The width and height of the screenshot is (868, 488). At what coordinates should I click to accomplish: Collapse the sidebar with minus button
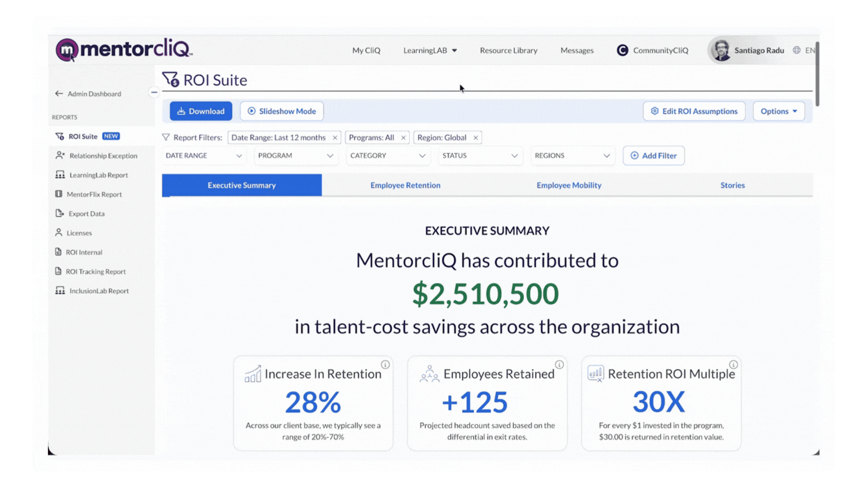pos(154,93)
